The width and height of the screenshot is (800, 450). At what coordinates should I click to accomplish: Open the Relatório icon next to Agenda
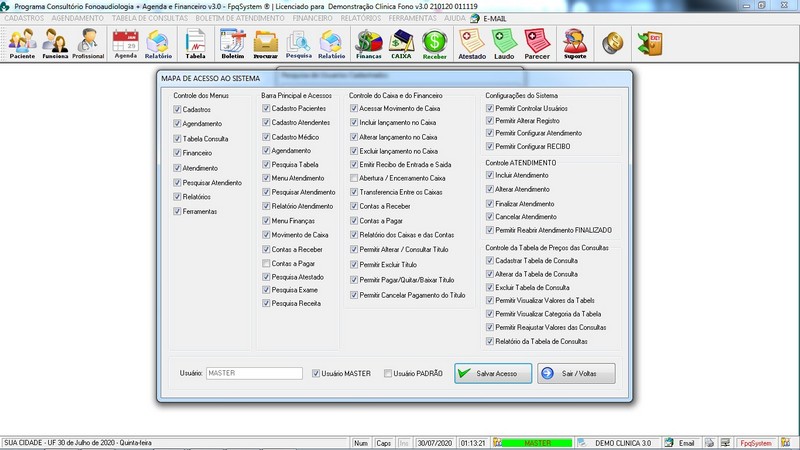(158, 44)
